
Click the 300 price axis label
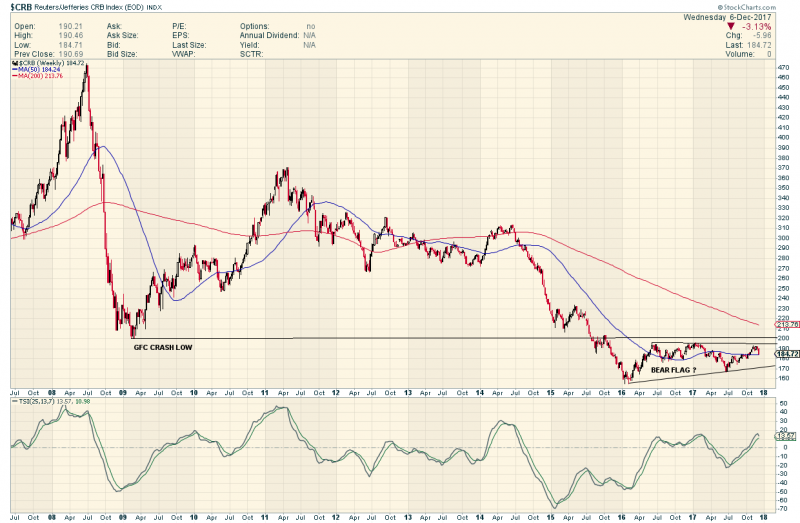[783, 238]
